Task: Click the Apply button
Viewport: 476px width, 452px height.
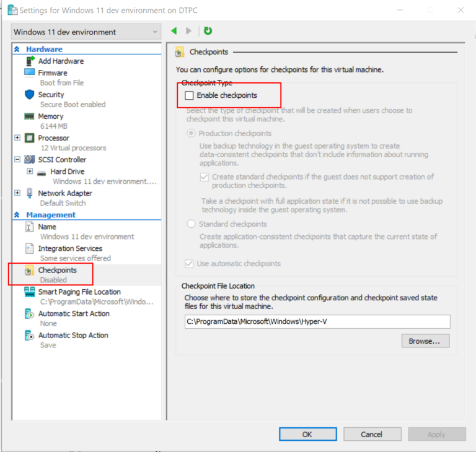Action: [437, 435]
